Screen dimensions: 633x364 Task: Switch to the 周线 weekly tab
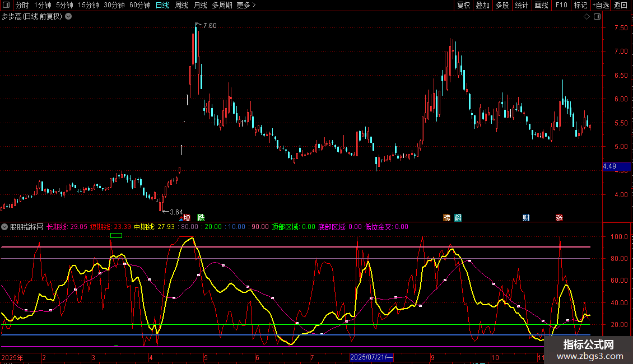pos(181,5)
